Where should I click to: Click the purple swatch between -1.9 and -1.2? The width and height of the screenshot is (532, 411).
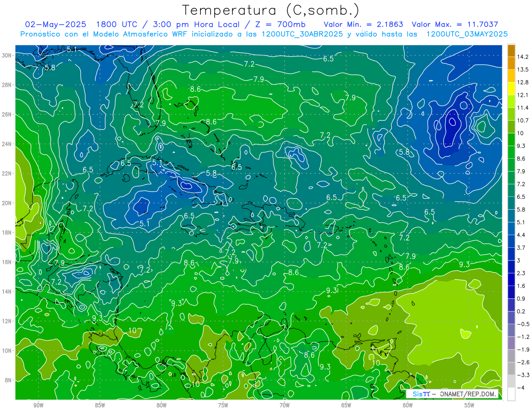tap(511, 343)
